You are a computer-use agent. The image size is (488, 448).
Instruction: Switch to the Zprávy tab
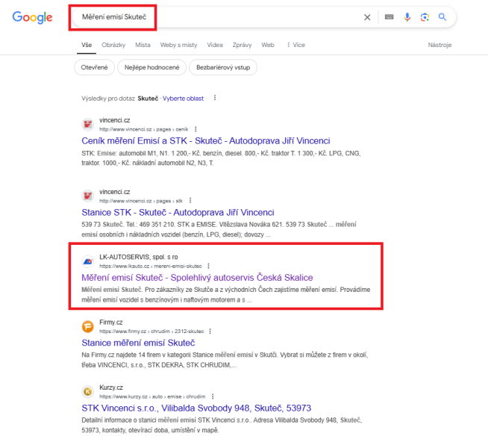(x=242, y=45)
